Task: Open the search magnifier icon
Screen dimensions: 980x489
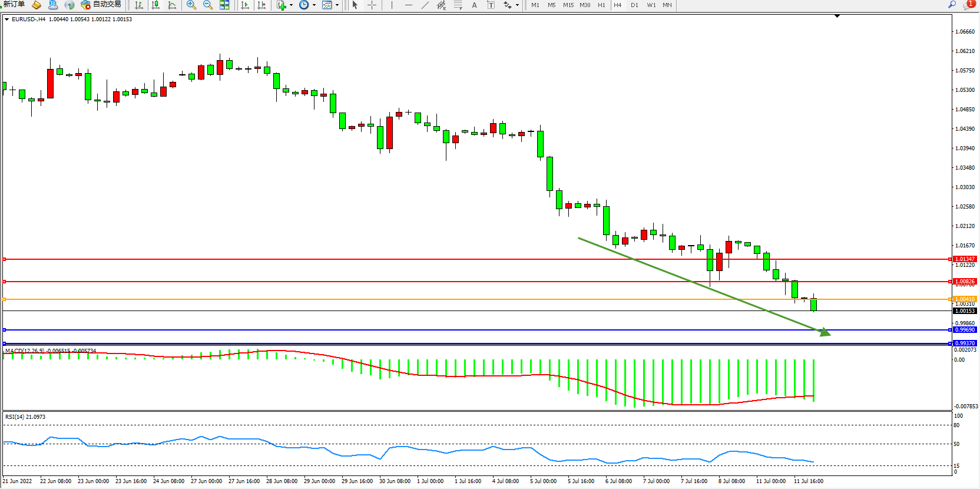Action: tap(952, 5)
